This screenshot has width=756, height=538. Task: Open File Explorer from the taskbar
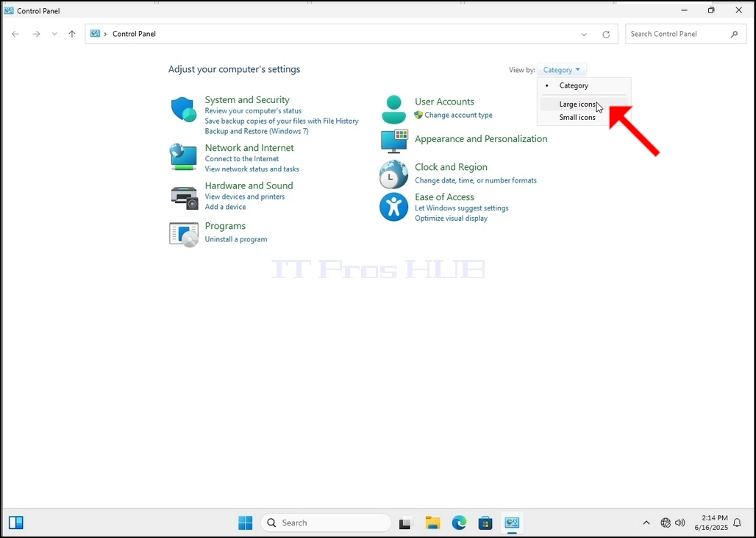pos(432,523)
